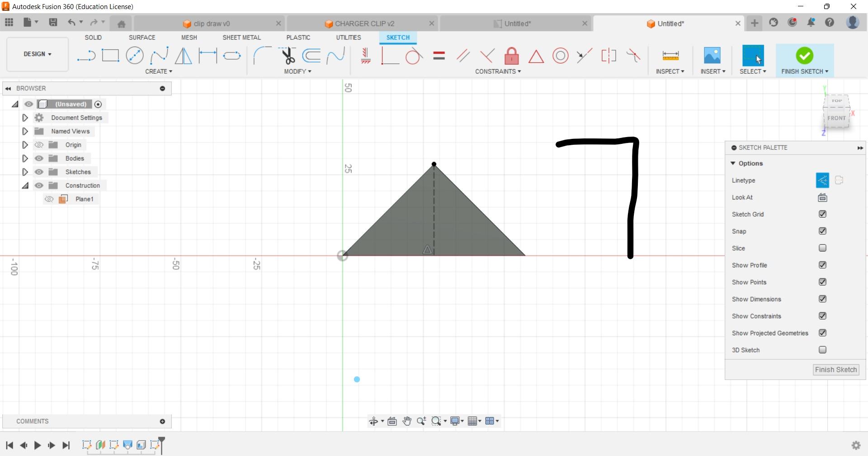This screenshot has height=456, width=868.
Task: Select the Center Diameter Circle tool
Action: (x=135, y=55)
